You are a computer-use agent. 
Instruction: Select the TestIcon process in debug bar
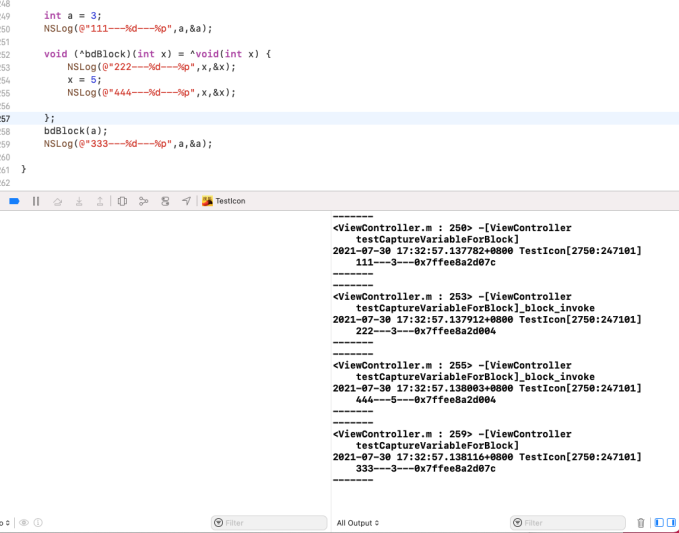click(x=224, y=201)
